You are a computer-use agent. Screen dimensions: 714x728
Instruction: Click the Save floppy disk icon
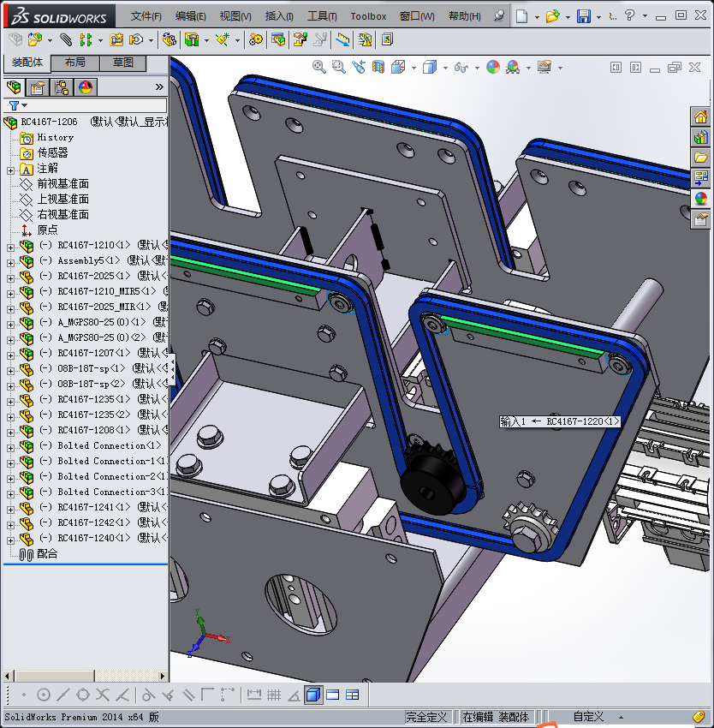(583, 16)
